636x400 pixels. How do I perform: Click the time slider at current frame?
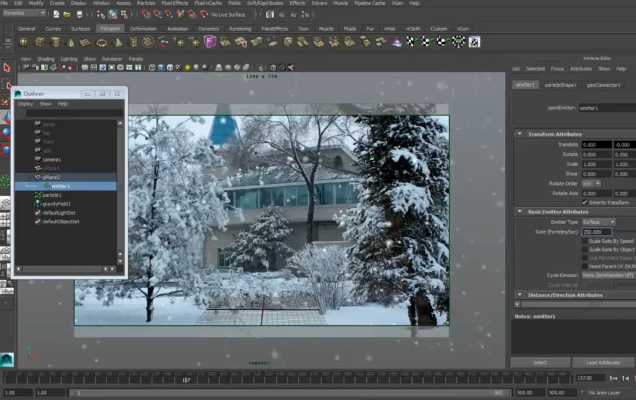click(x=186, y=380)
